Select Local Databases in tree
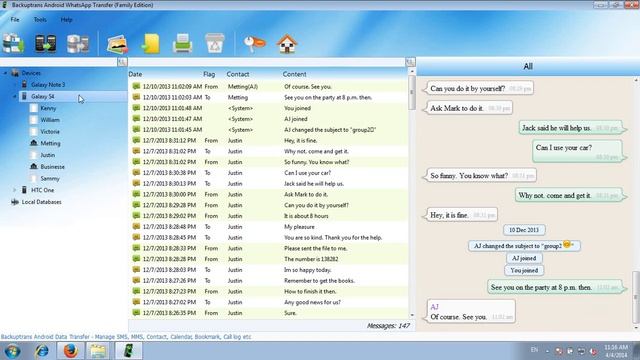 41,202
